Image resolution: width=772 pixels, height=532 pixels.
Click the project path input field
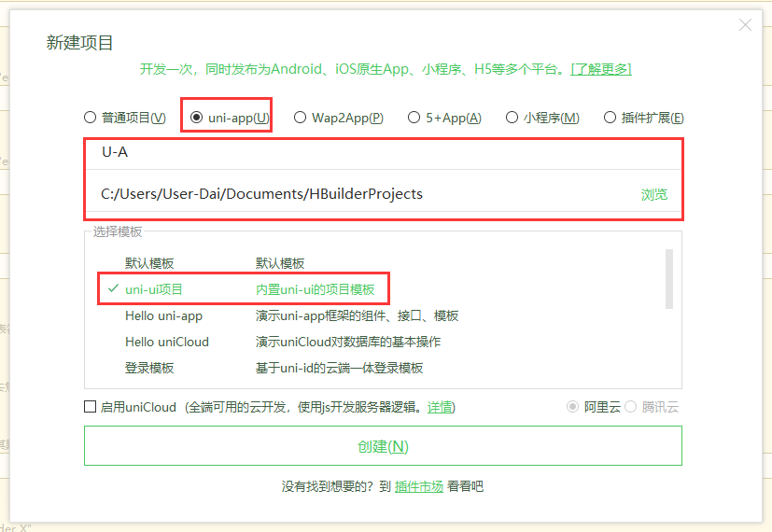pos(362,194)
